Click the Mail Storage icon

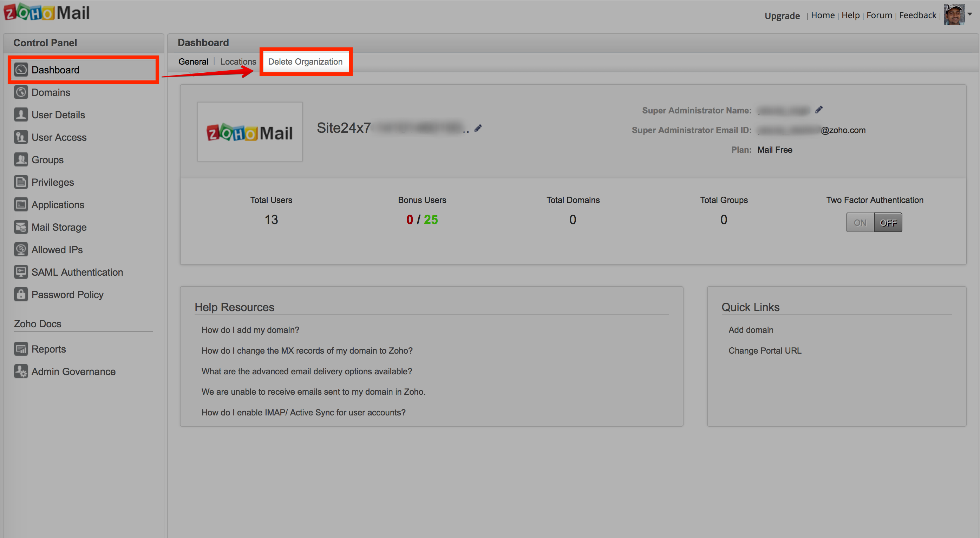(x=21, y=227)
